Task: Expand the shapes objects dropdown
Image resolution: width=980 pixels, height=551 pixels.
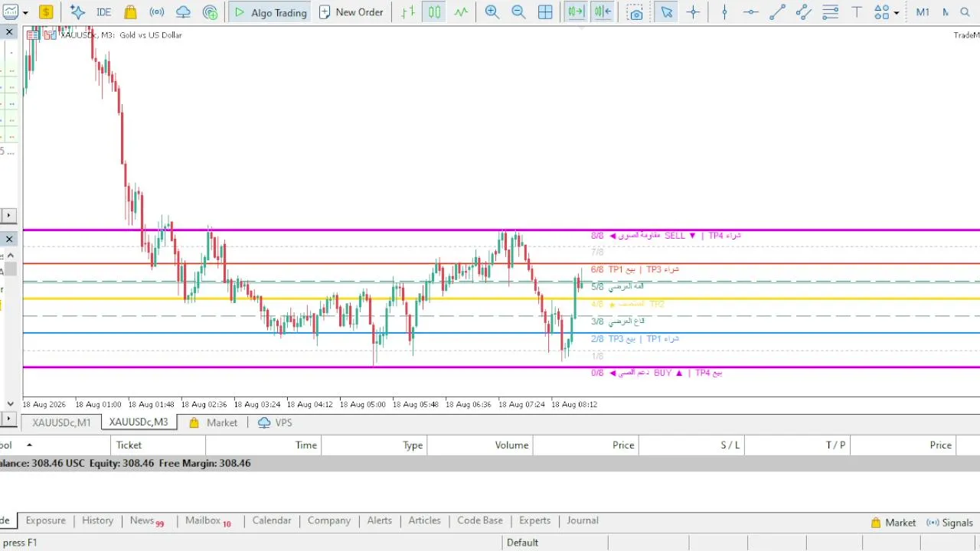Action: [x=897, y=12]
